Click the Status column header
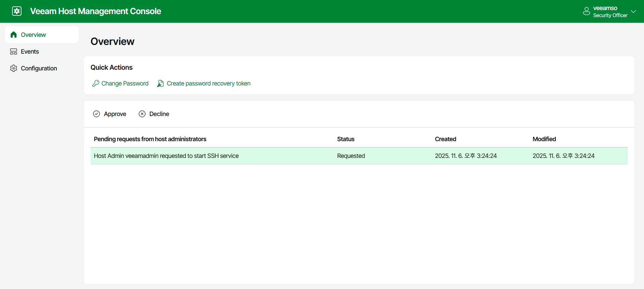Screen dimensions: 644x289 pyautogui.click(x=346, y=139)
